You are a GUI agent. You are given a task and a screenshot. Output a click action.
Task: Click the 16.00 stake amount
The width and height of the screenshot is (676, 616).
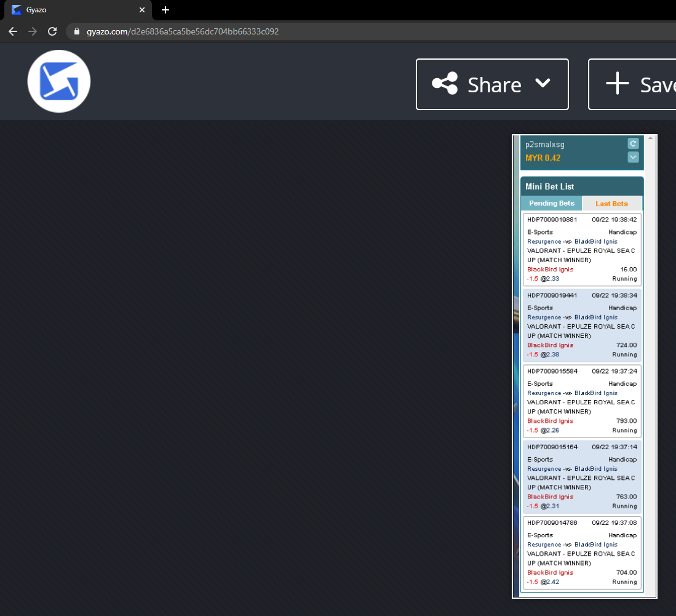629,269
